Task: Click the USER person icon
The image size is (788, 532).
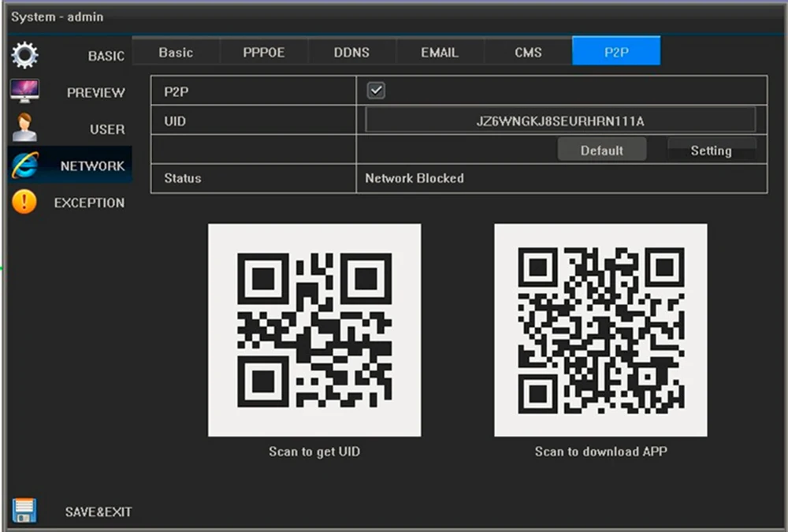Action: pyautogui.click(x=24, y=128)
